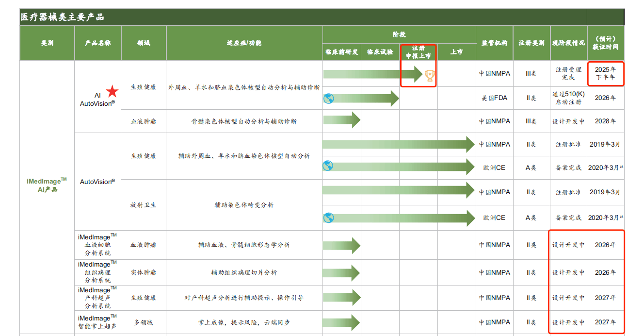Viewport: 644px width, 336px height.
Task: Click 2027年 in the 智能掌上超声 row
Action: pos(606,322)
